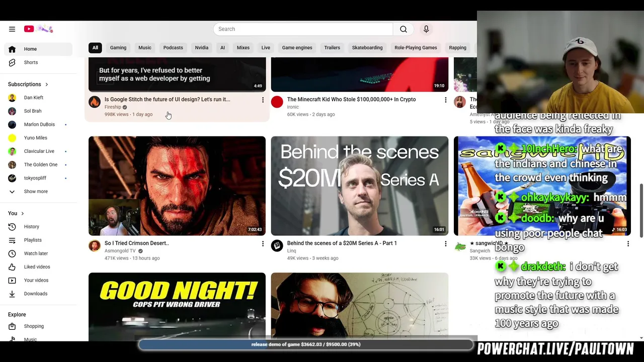Select the All filter chip

tap(95, 48)
